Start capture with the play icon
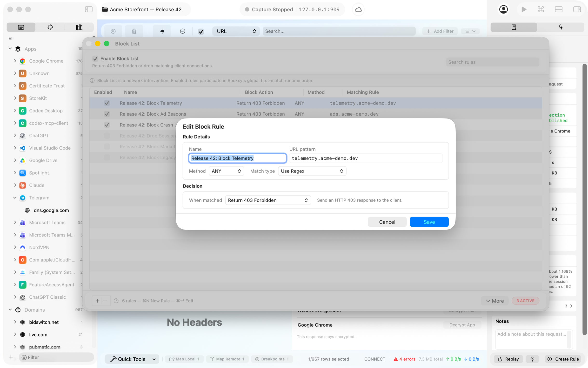Image resolution: width=588 pixels, height=368 pixels. [524, 9]
